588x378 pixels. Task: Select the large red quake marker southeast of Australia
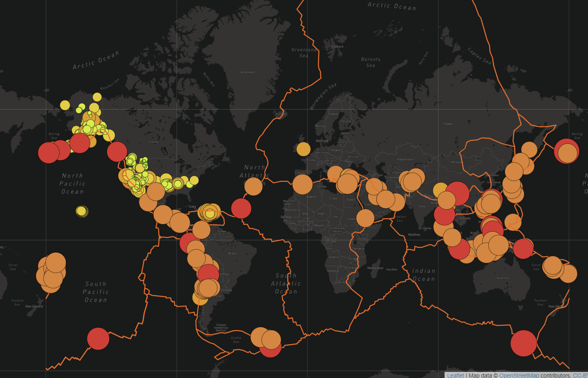point(524,343)
